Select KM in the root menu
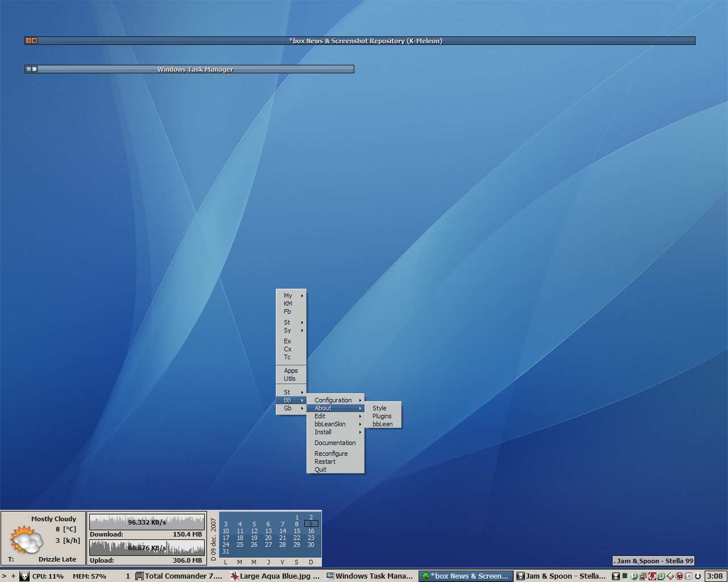Viewport: 728px width, 582px height. [291, 304]
